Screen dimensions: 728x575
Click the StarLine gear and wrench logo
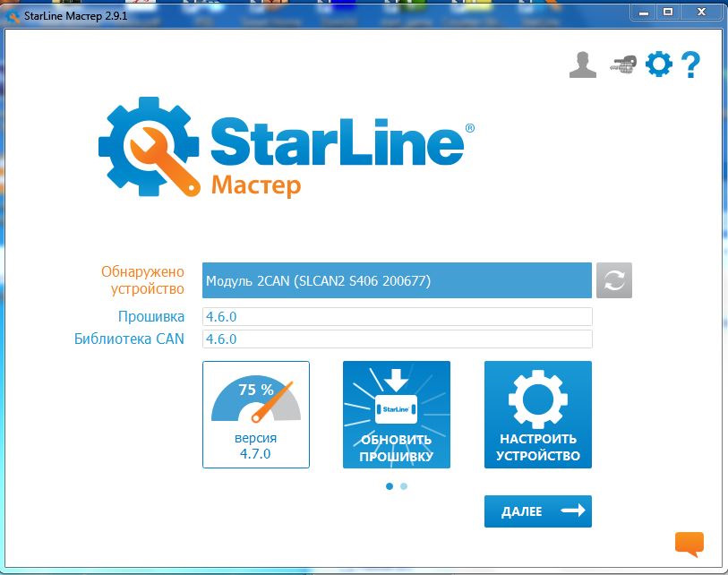150,146
